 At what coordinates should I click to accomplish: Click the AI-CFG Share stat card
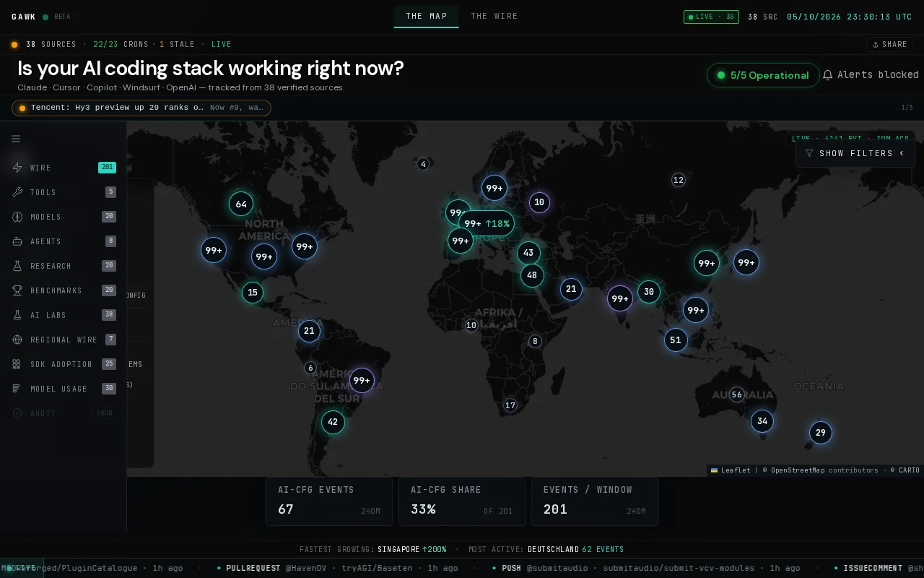point(462,501)
